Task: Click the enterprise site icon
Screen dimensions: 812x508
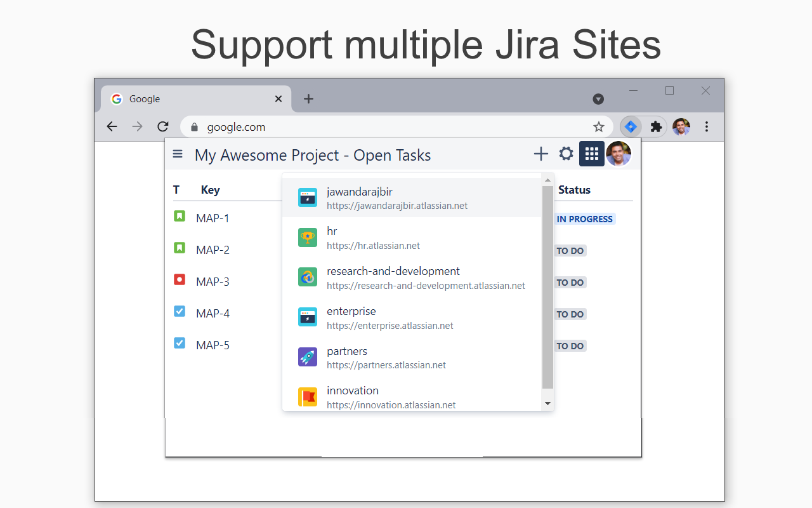Action: [x=308, y=317]
